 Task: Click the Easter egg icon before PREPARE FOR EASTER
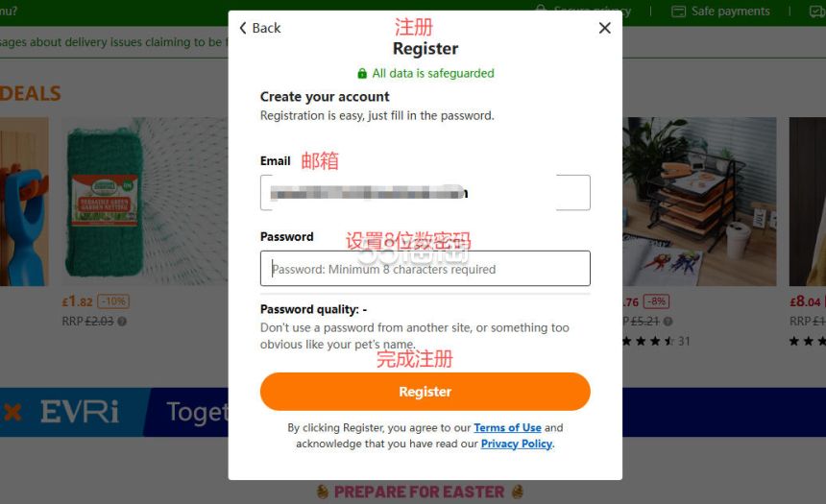323,492
